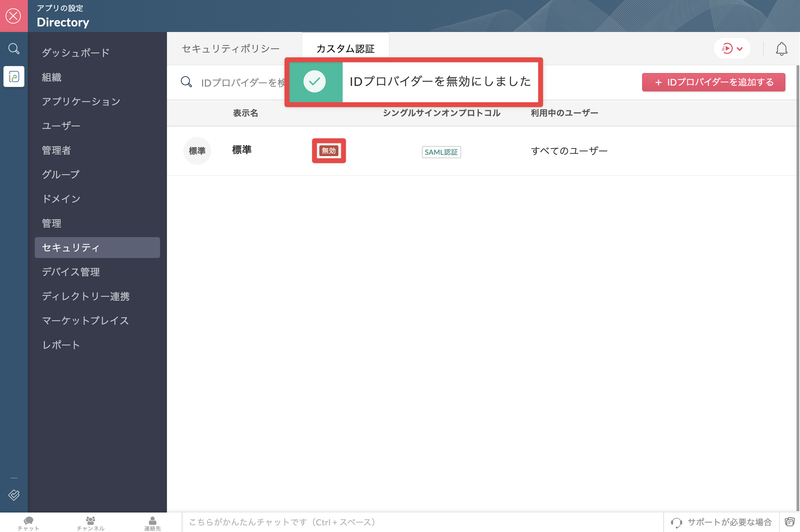Open the red play-icon dropdown in the header
The image size is (800, 532).
point(732,48)
